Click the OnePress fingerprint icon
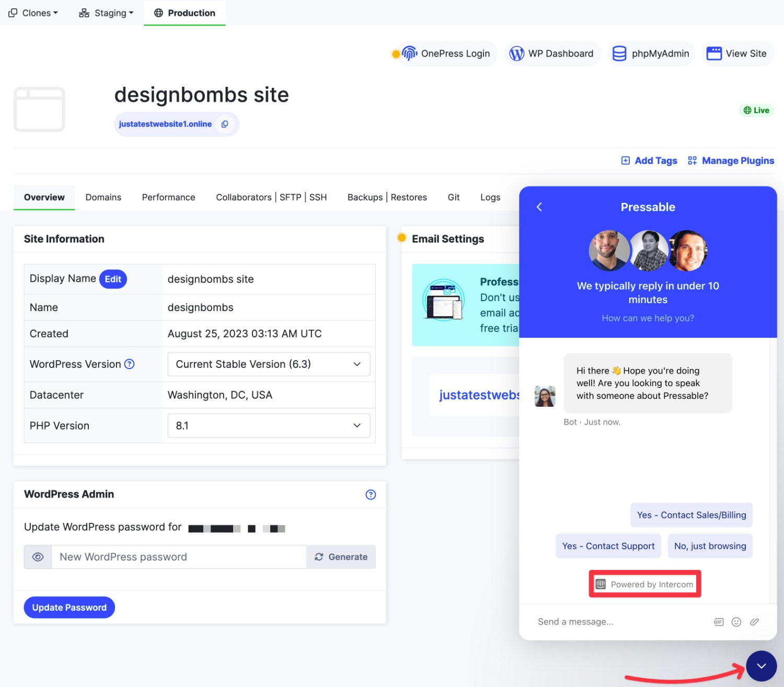 pos(410,53)
